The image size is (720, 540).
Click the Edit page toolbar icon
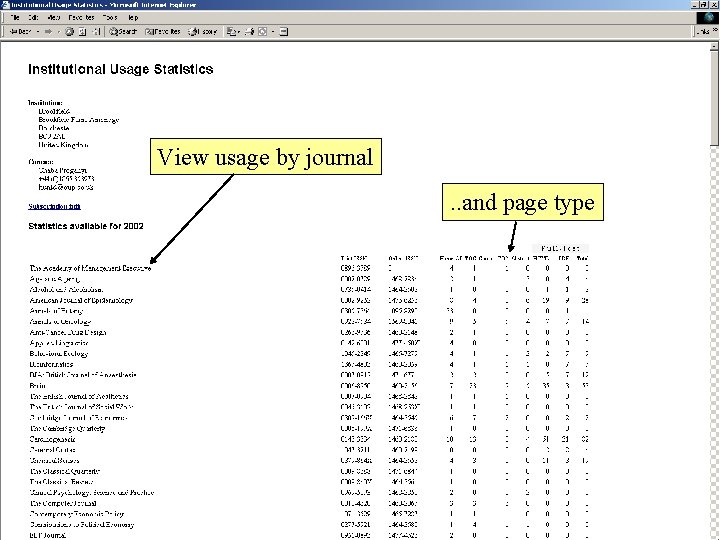point(263,32)
